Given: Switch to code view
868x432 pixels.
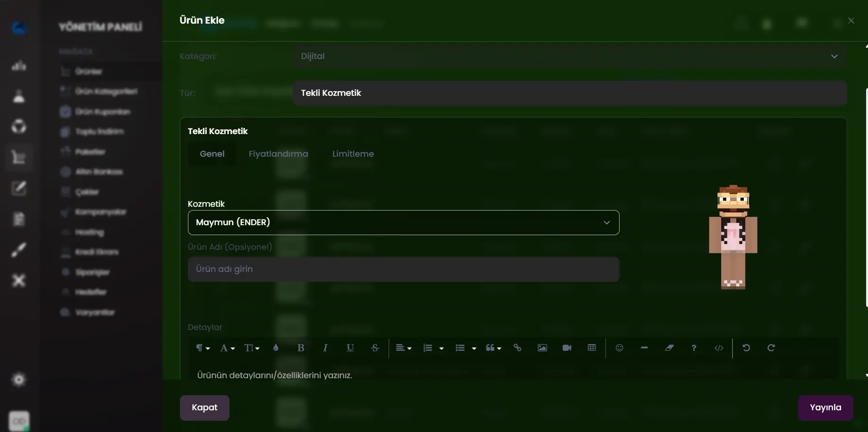Looking at the screenshot, I should click(719, 348).
